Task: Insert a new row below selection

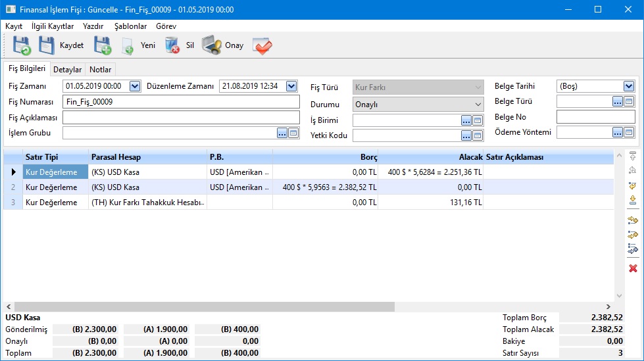Action: tap(633, 235)
